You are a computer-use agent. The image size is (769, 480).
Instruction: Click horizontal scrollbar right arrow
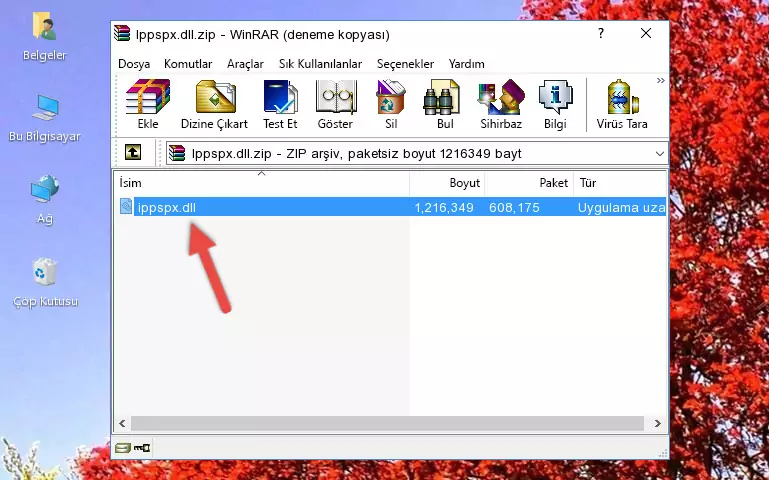[x=658, y=423]
